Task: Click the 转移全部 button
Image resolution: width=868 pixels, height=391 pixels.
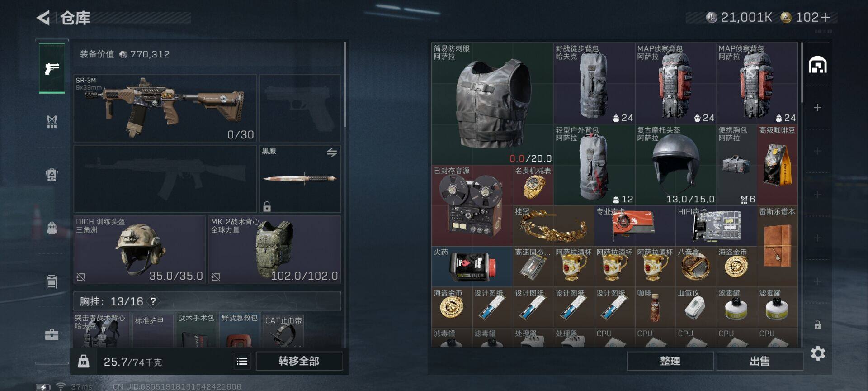Action: [x=299, y=361]
